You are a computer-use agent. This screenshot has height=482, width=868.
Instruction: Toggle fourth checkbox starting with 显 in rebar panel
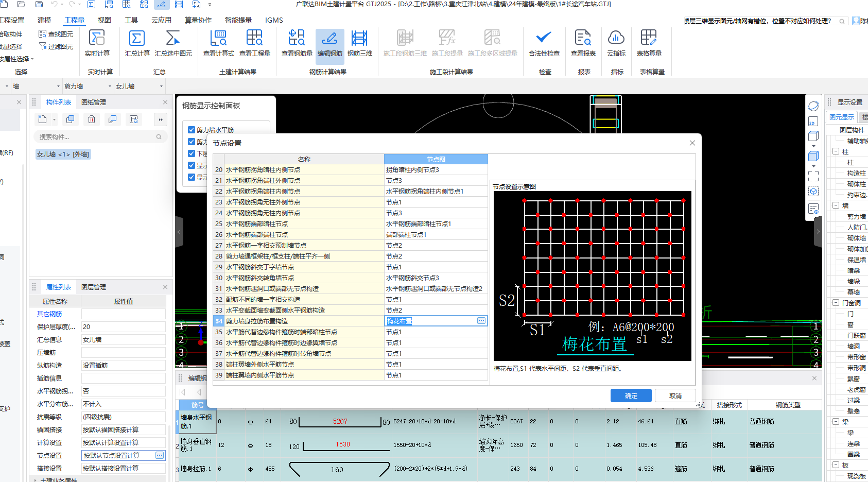coord(192,165)
